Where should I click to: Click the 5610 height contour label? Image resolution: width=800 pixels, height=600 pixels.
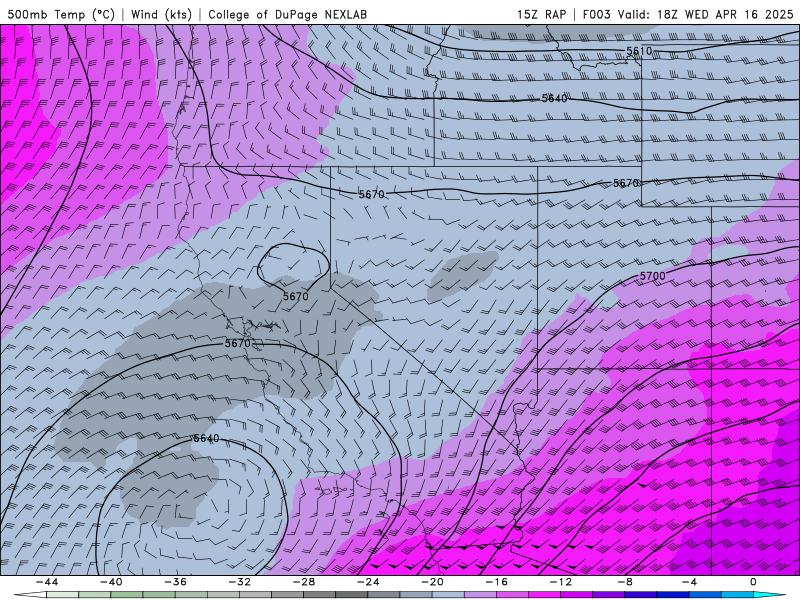639,51
